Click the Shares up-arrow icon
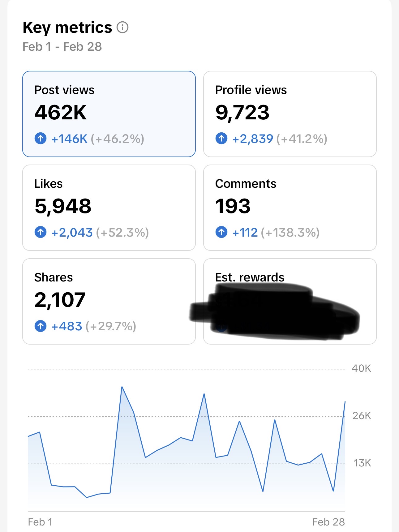 (41, 326)
